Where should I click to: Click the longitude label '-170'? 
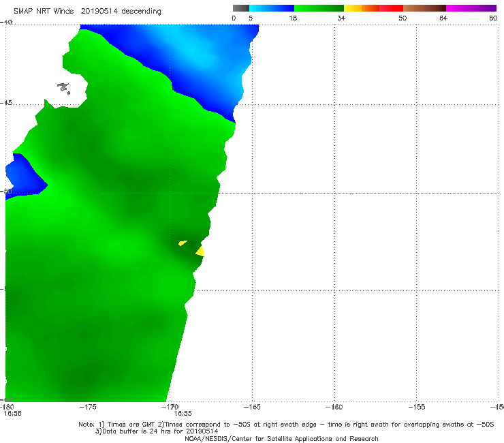click(x=170, y=407)
